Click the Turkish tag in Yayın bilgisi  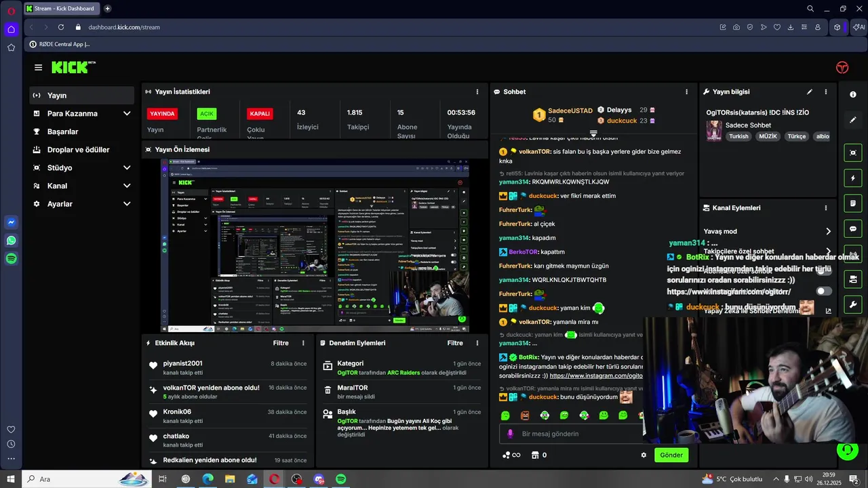click(x=738, y=136)
